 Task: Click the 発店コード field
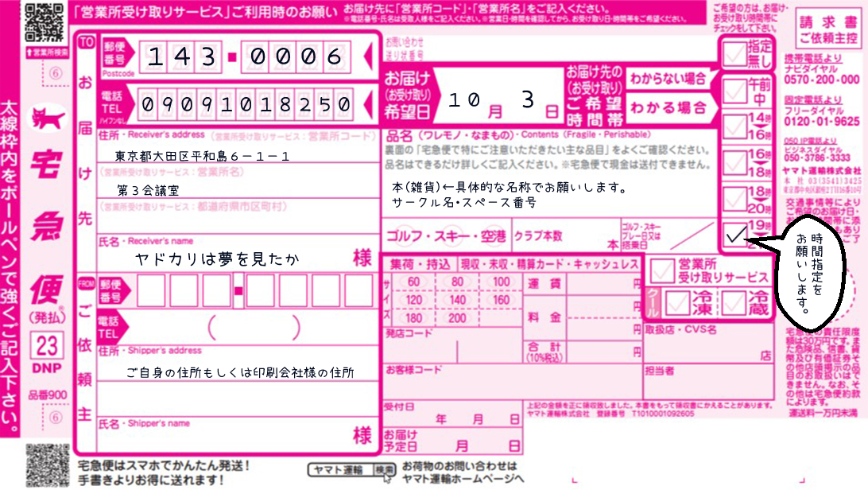[x=453, y=345]
